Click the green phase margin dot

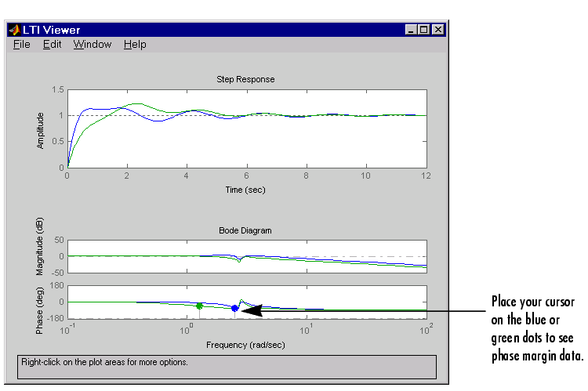pyautogui.click(x=199, y=306)
